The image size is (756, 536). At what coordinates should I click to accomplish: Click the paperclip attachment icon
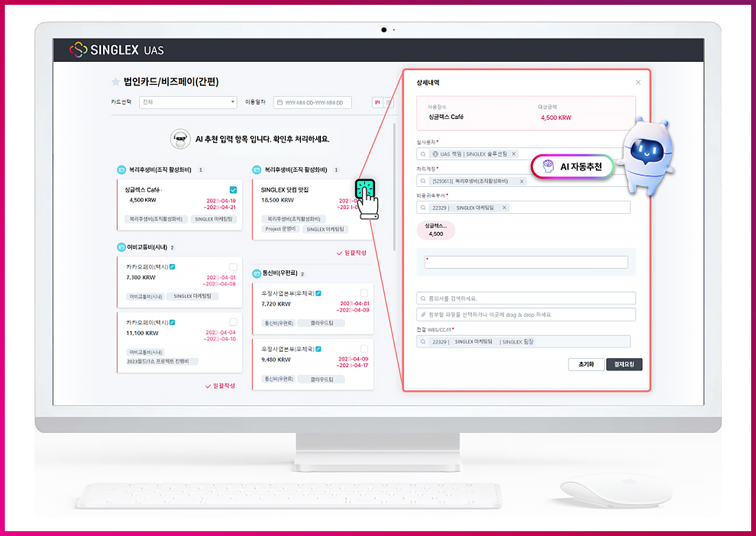pyautogui.click(x=423, y=315)
